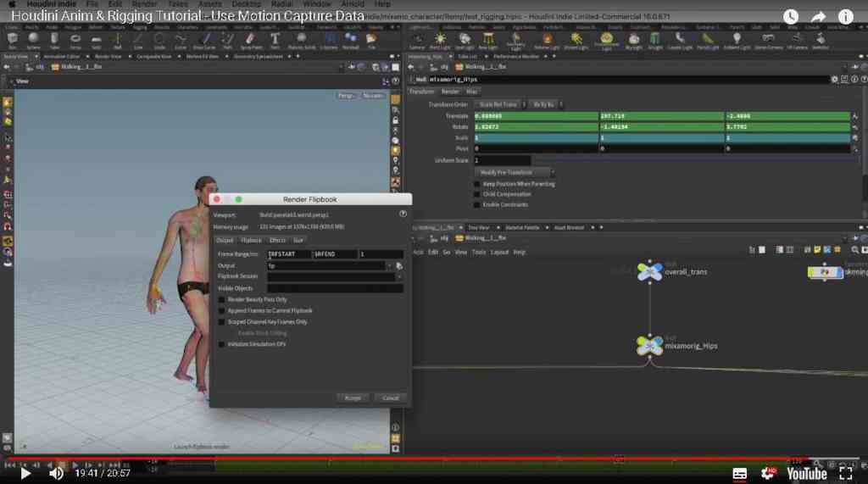This screenshot has height=484, width=868.
Task: Click the Accept button
Action: [353, 398]
